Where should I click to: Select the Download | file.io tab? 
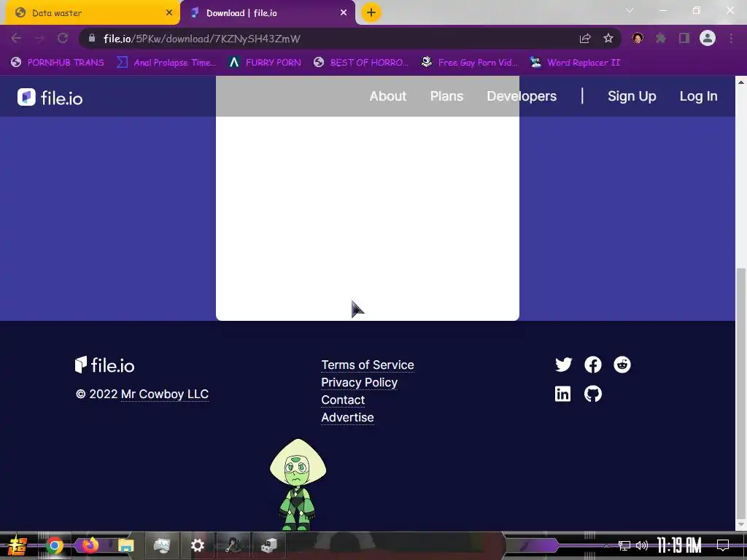tap(268, 13)
